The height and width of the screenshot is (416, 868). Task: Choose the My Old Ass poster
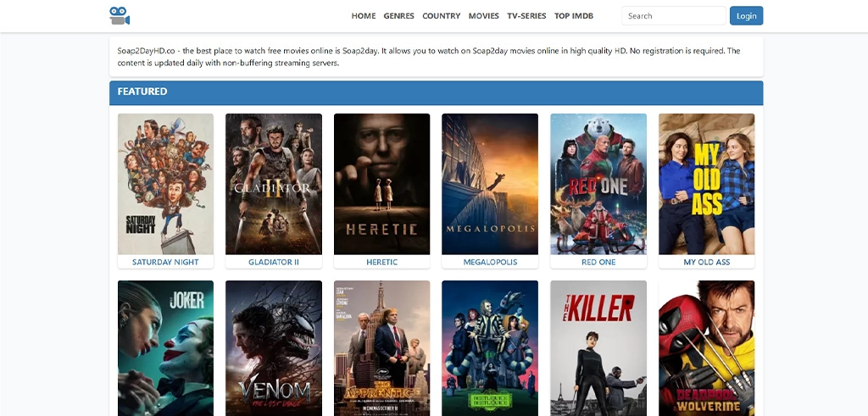click(706, 184)
